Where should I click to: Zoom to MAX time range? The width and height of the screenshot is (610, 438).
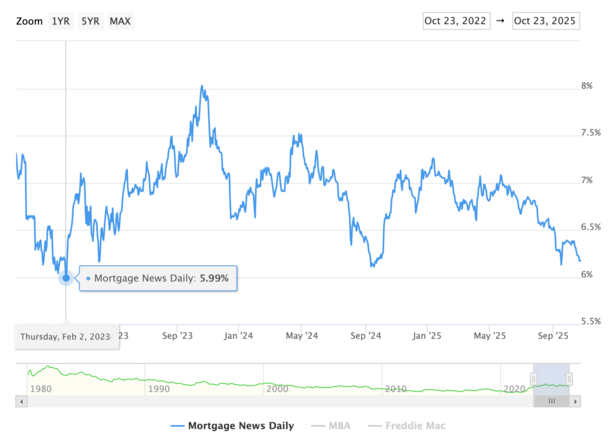click(120, 21)
